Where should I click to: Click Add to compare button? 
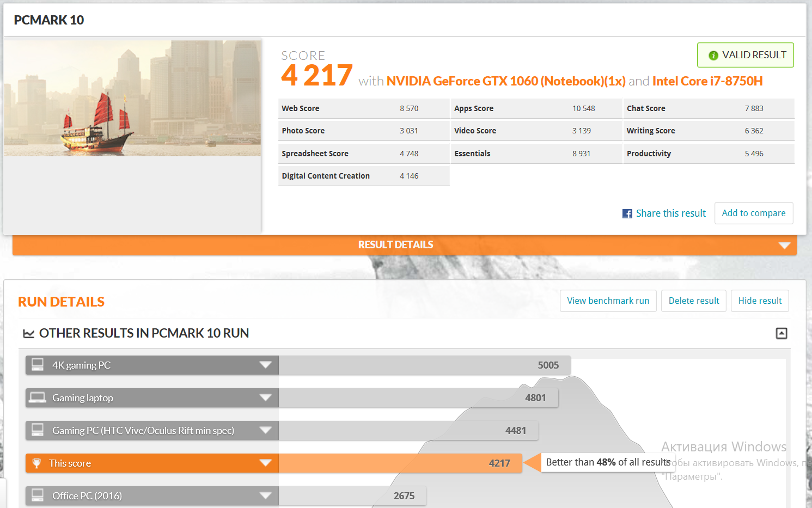click(754, 213)
